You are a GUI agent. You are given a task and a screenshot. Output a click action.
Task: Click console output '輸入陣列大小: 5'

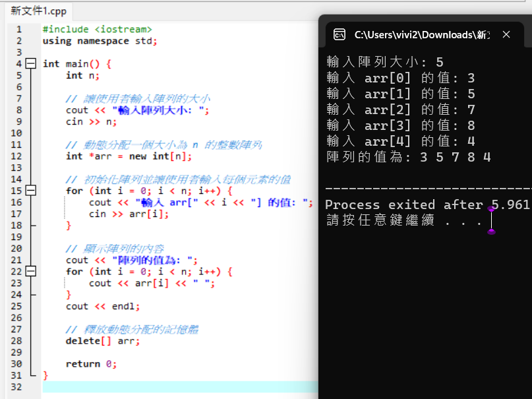[385, 62]
